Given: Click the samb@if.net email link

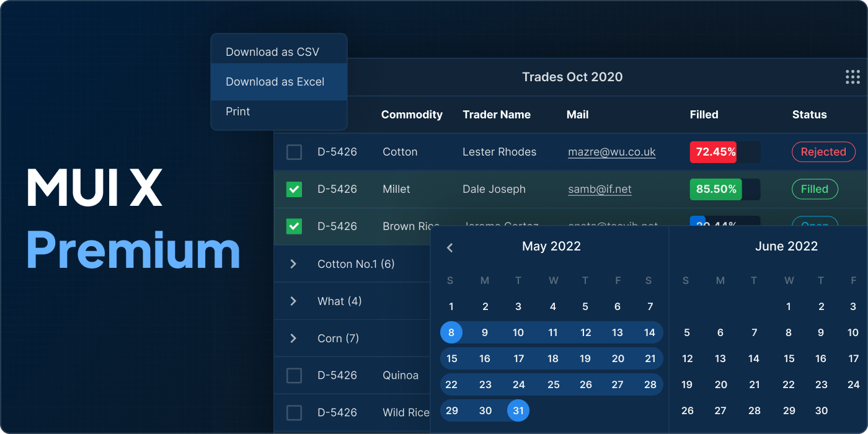Looking at the screenshot, I should [x=600, y=189].
